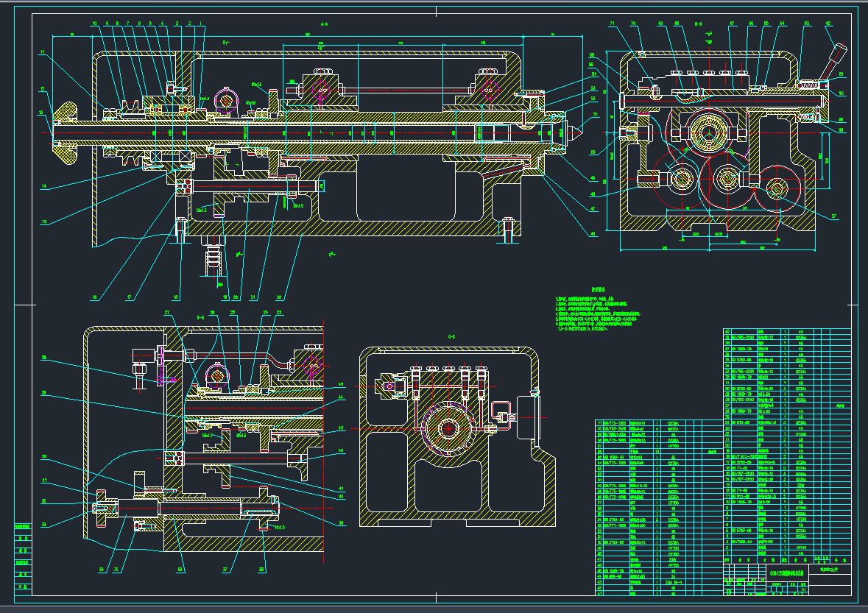The width and height of the screenshot is (868, 613).
Task: Click the B-B section view label
Action: 699,24
